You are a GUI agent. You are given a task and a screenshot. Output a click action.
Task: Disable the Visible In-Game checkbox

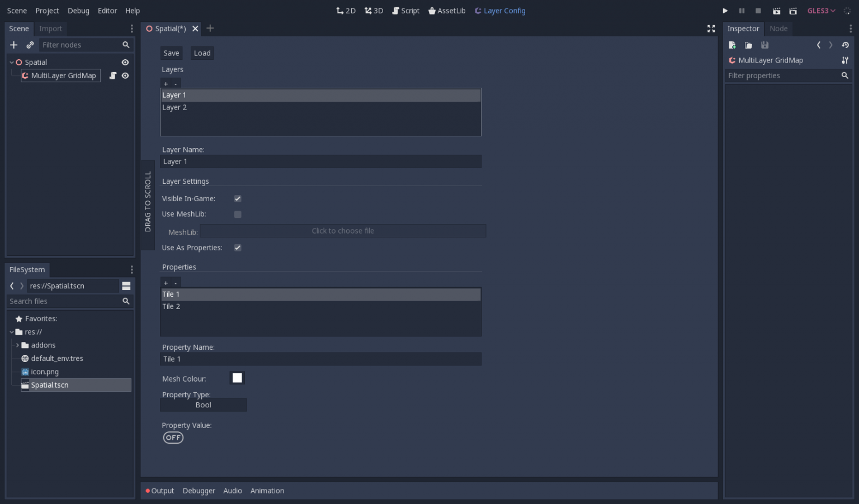pos(237,198)
